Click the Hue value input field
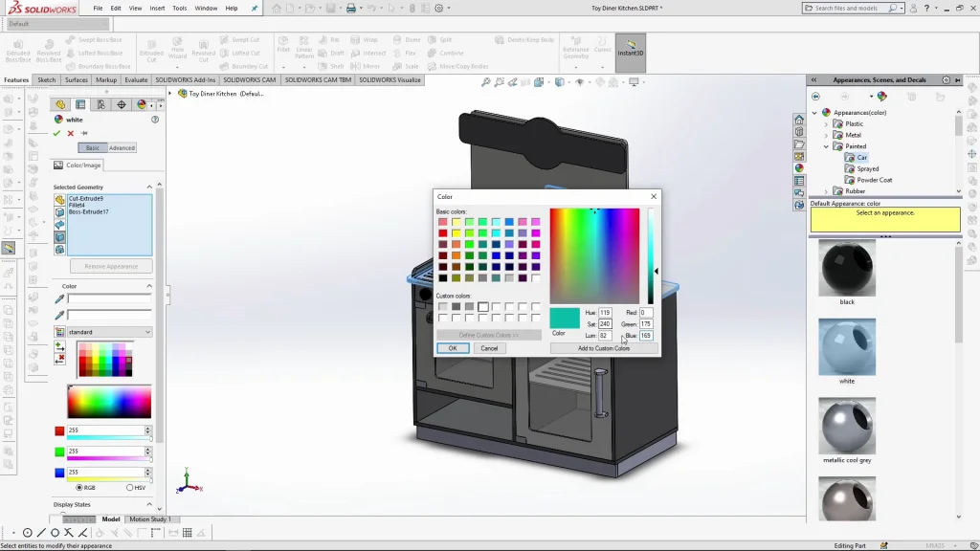The height and width of the screenshot is (551, 980). [x=605, y=313]
